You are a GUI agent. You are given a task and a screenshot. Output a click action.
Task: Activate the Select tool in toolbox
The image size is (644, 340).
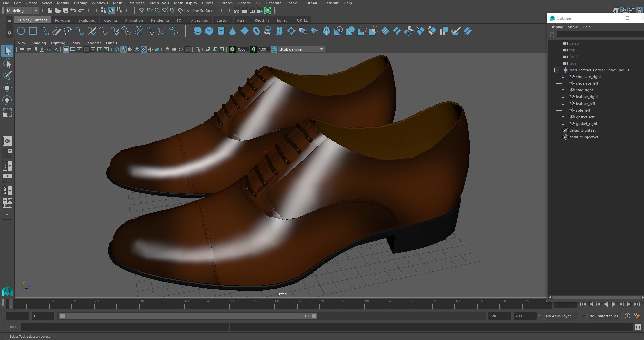pyautogui.click(x=7, y=51)
